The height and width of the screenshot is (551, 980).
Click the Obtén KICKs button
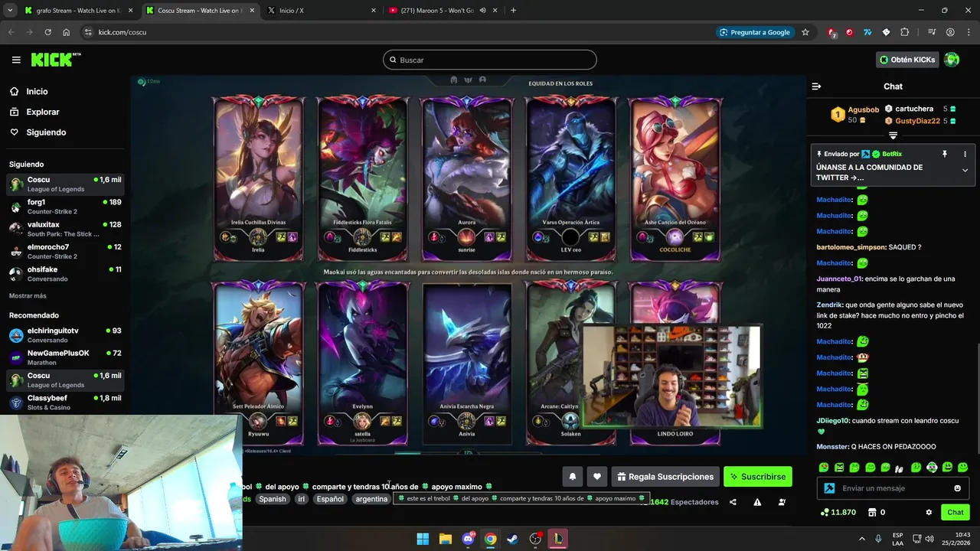click(x=907, y=60)
